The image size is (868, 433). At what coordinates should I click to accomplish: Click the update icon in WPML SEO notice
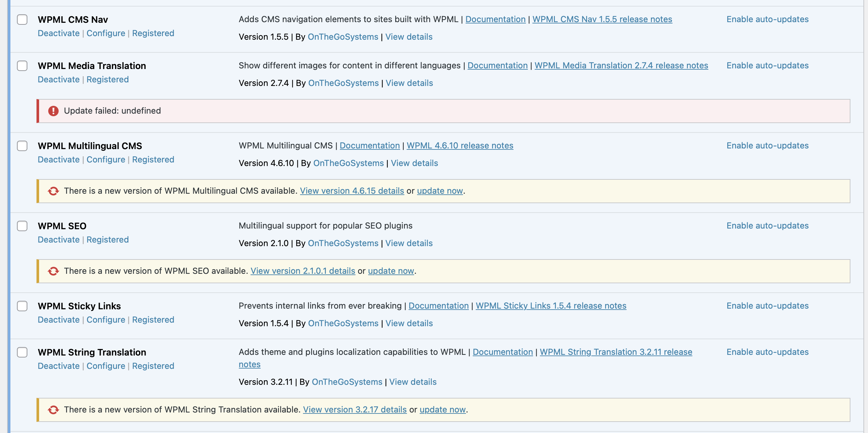coord(53,271)
